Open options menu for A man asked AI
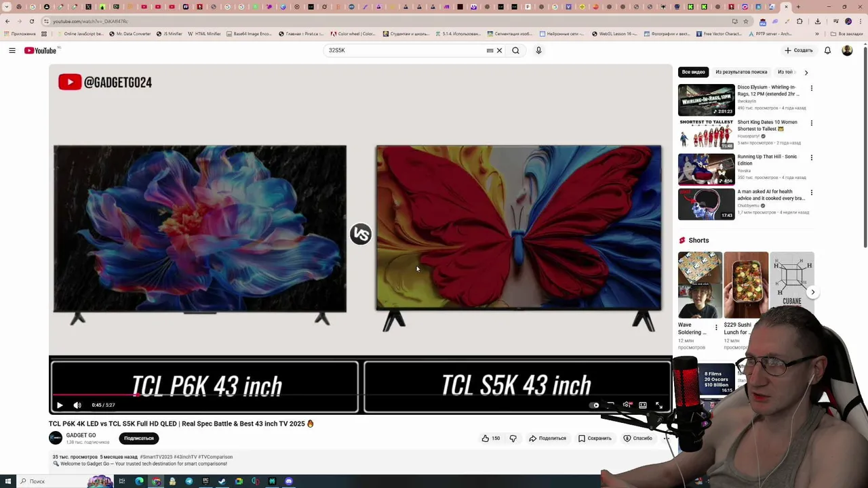Screen dimensions: 868x488 (x=811, y=192)
